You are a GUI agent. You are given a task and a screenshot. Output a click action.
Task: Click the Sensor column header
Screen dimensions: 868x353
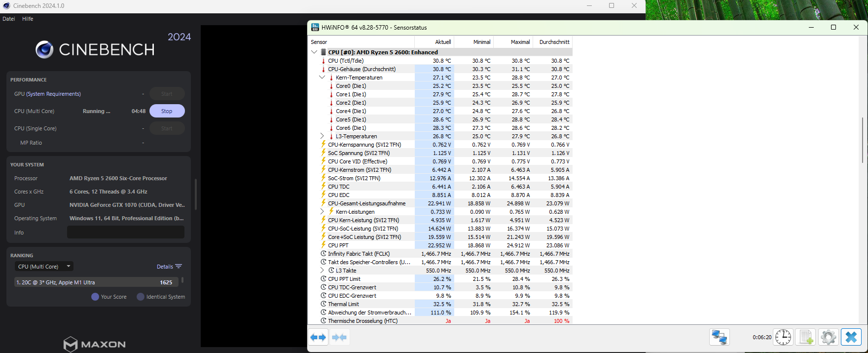click(x=362, y=42)
